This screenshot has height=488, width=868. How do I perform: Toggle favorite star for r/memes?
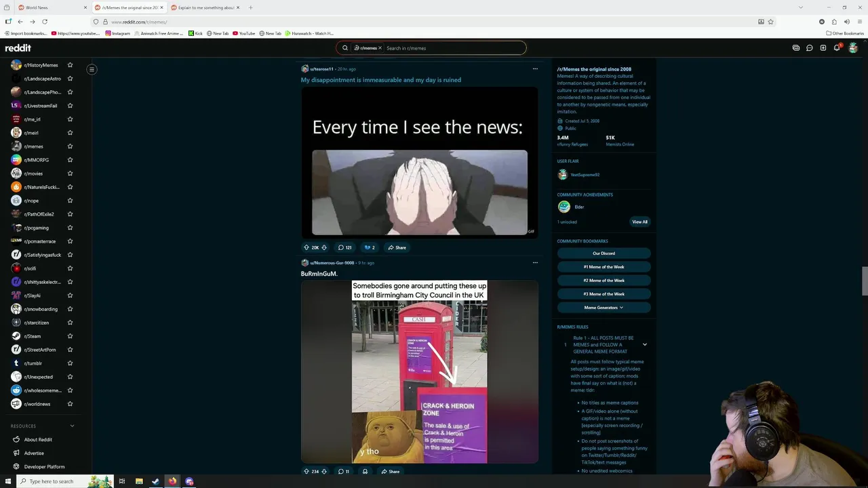(70, 146)
